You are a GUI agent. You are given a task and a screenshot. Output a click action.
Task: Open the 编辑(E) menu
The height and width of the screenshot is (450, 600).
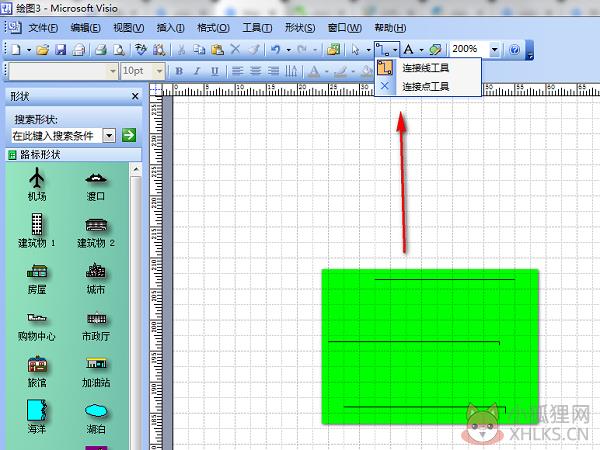click(85, 28)
